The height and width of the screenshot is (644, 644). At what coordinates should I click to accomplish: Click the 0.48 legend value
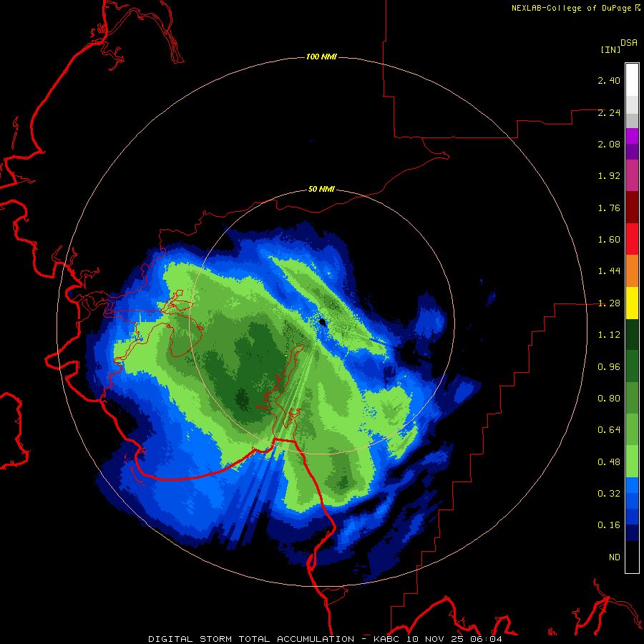609,462
